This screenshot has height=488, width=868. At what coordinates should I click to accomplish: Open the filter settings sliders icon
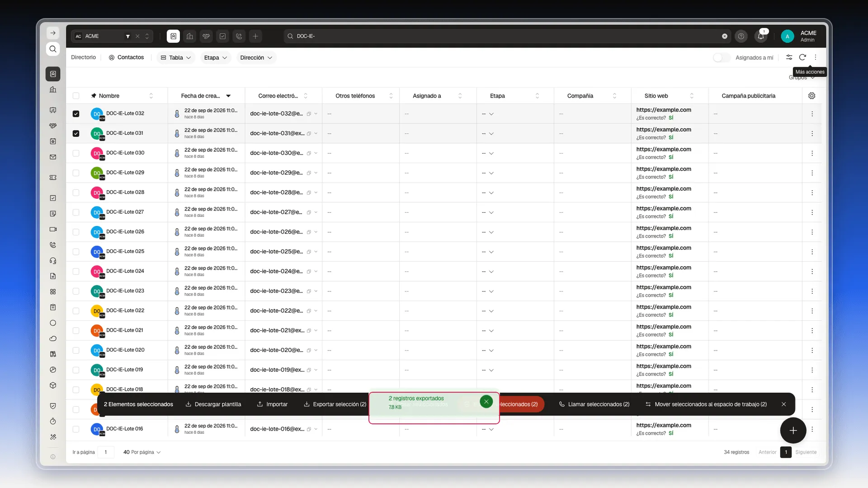click(x=789, y=57)
